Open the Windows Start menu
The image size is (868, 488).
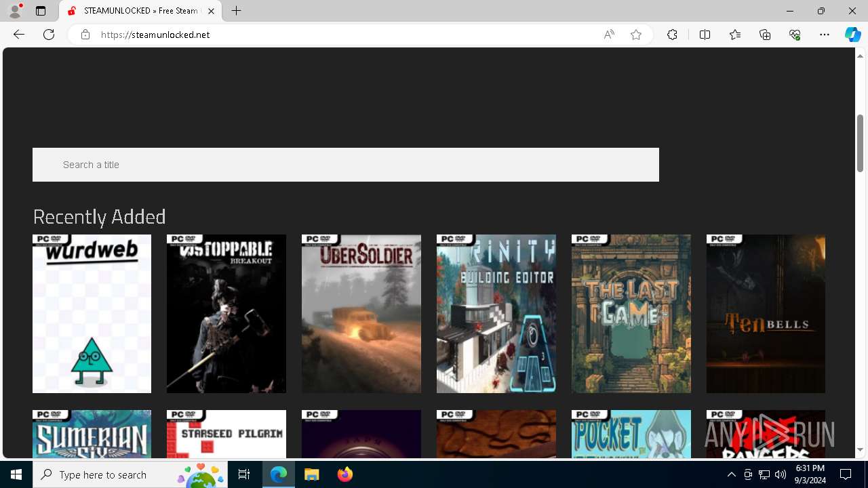point(16,474)
